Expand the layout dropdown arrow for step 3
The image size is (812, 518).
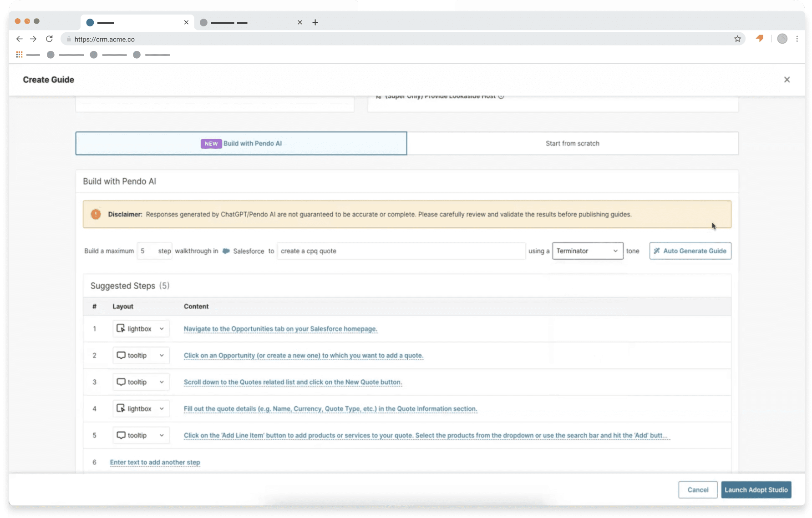(162, 382)
